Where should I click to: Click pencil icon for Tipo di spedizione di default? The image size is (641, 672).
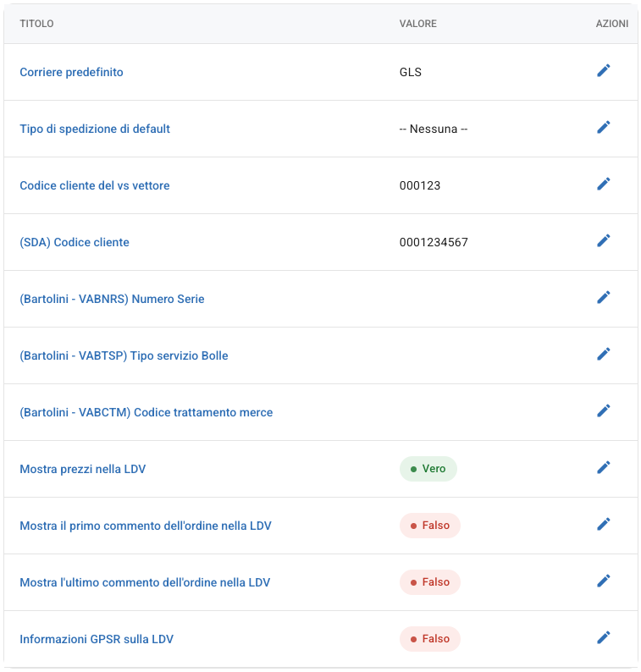[x=603, y=127]
